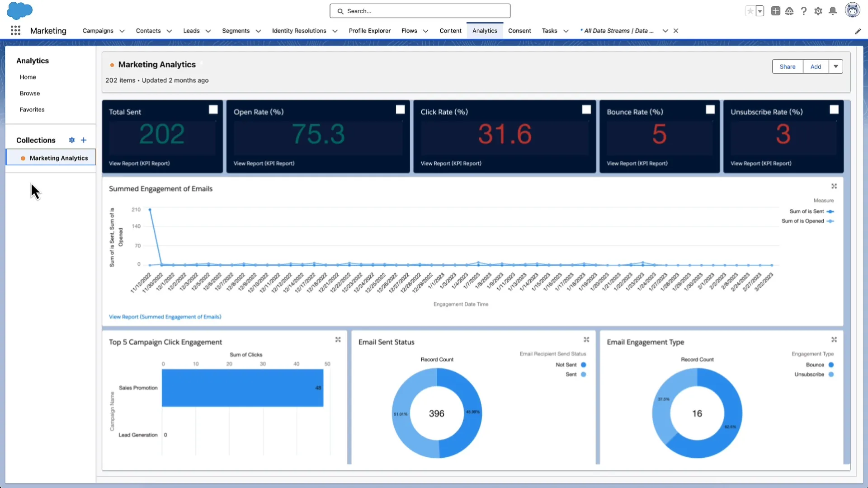Viewport: 868px width, 488px height.
Task: Click the Share button
Action: pos(788,66)
